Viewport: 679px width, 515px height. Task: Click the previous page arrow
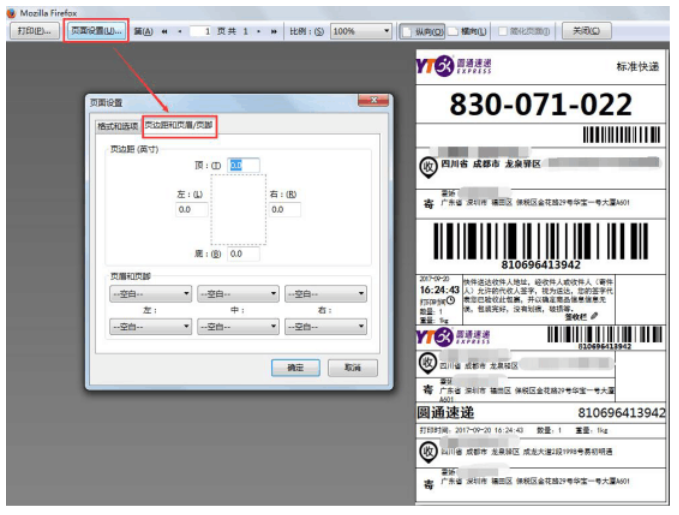click(x=180, y=31)
